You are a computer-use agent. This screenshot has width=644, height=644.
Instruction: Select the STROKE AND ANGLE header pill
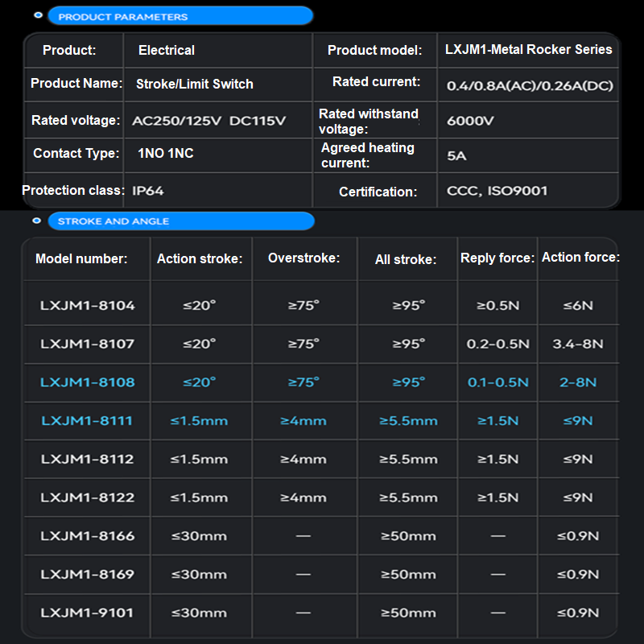(x=180, y=221)
